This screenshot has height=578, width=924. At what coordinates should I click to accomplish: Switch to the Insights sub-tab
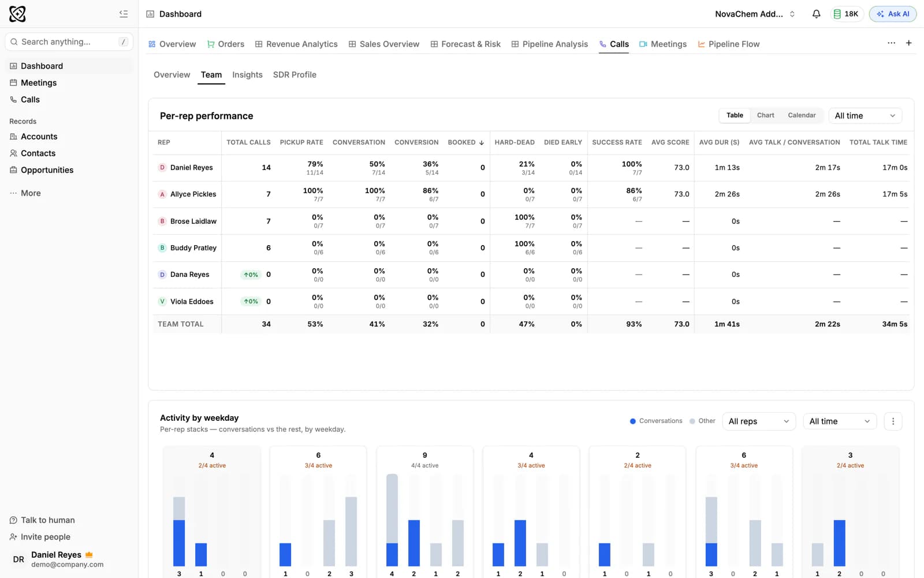(x=247, y=75)
